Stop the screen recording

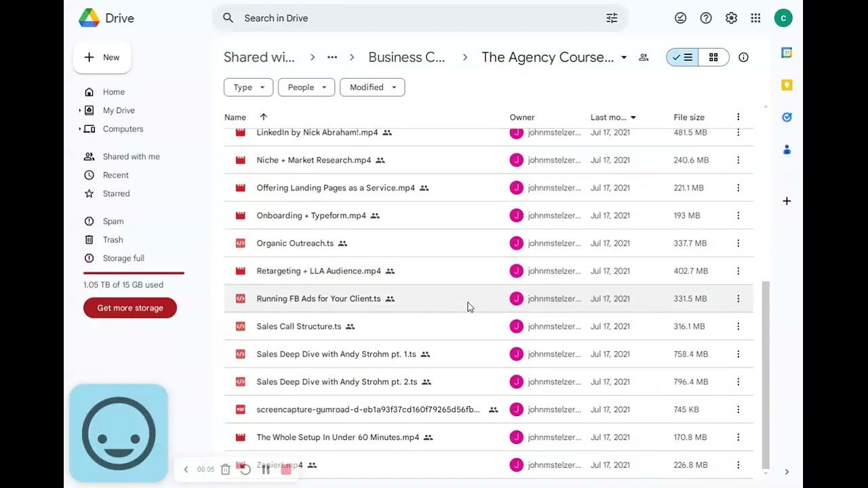click(x=286, y=469)
